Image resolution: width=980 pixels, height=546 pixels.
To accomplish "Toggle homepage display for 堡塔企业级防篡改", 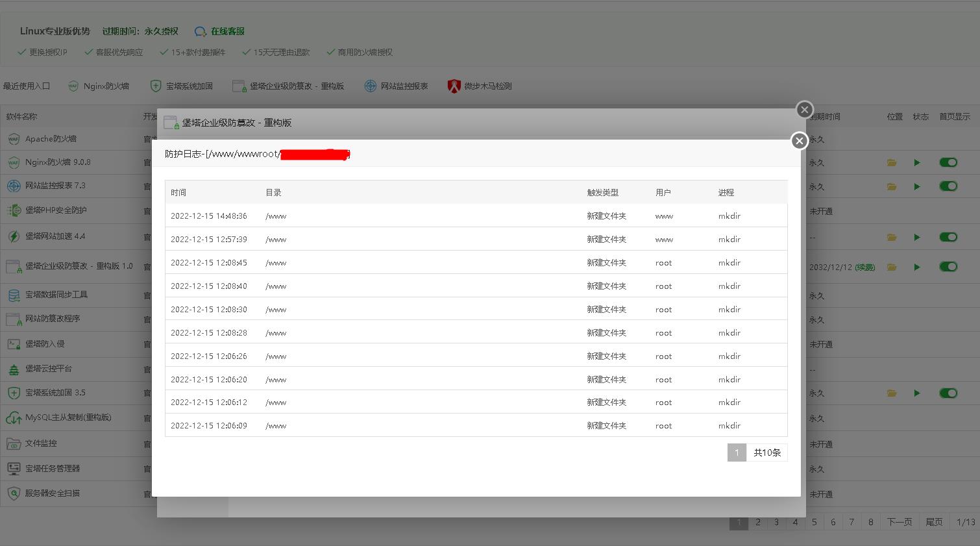I will [948, 266].
